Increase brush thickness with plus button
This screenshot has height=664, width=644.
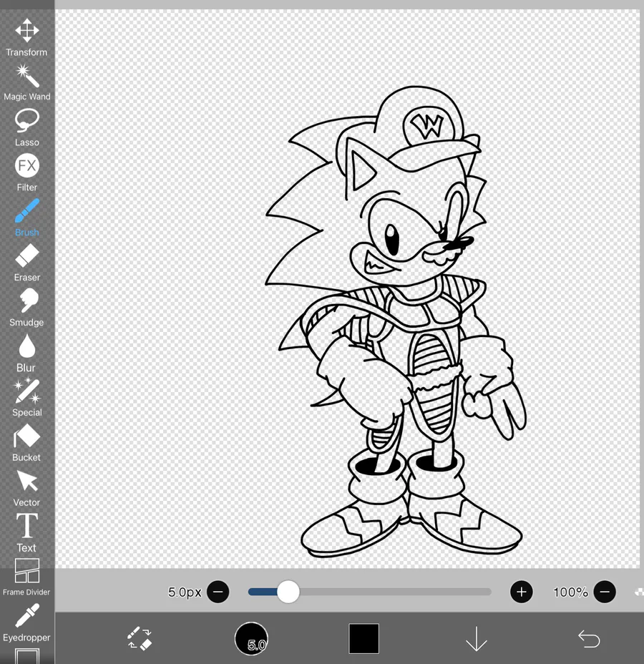(521, 592)
